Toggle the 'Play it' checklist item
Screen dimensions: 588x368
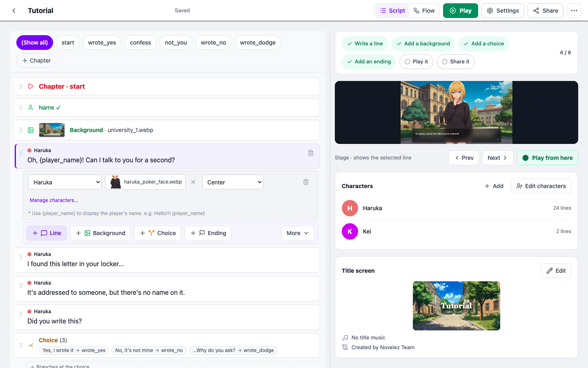(416, 62)
